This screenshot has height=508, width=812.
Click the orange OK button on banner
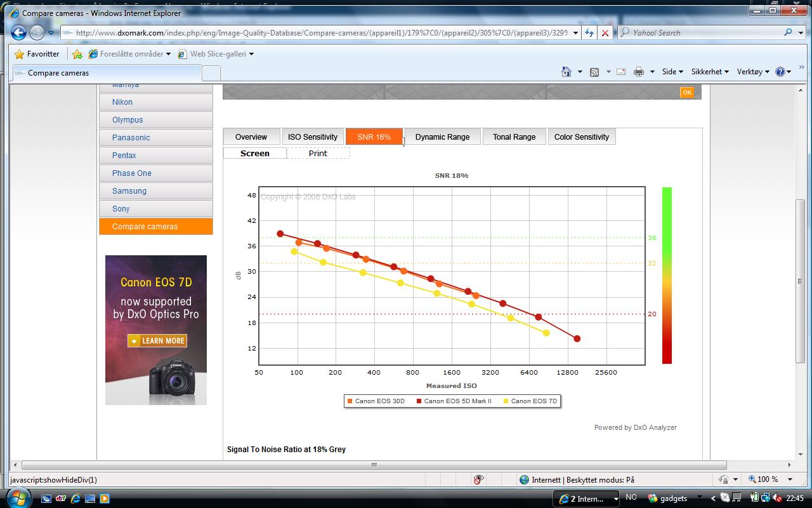pos(687,93)
